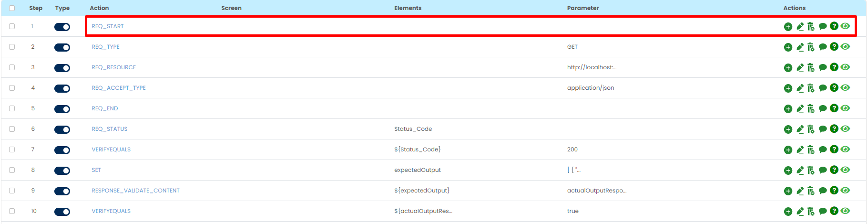
Task: Click the add icon for step 1
Action: pos(788,27)
